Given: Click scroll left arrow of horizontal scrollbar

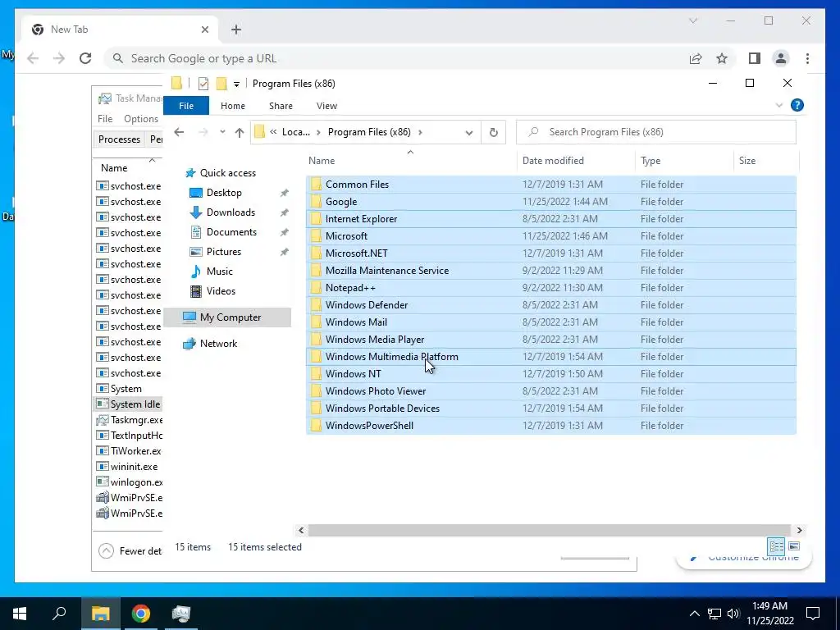Looking at the screenshot, I should [301, 531].
